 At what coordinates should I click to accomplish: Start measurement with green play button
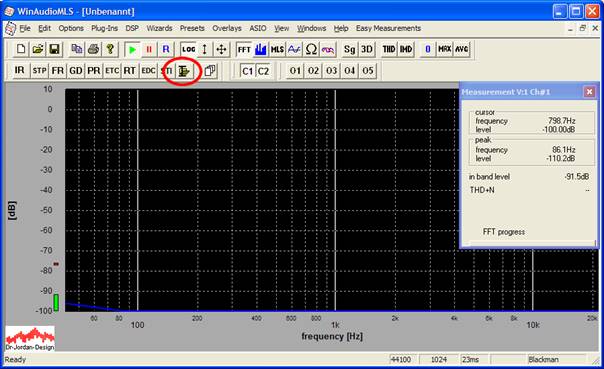133,49
